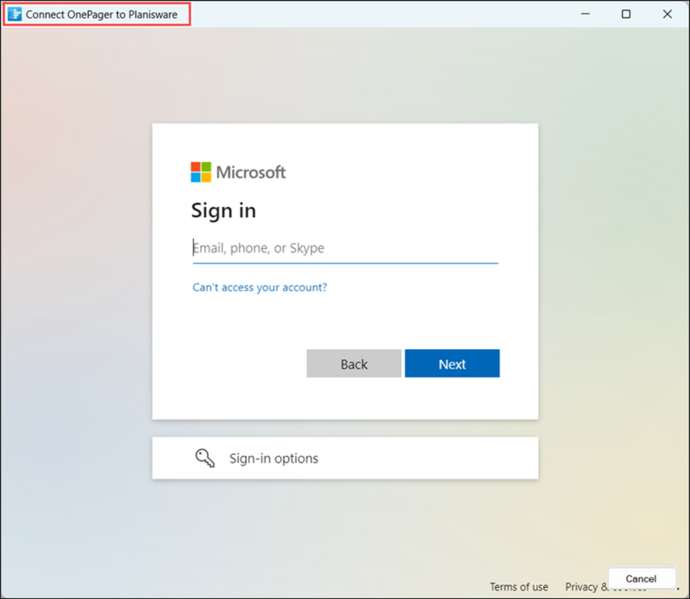Open the Terms of use link
Screen dimensions: 690x599
click(519, 587)
